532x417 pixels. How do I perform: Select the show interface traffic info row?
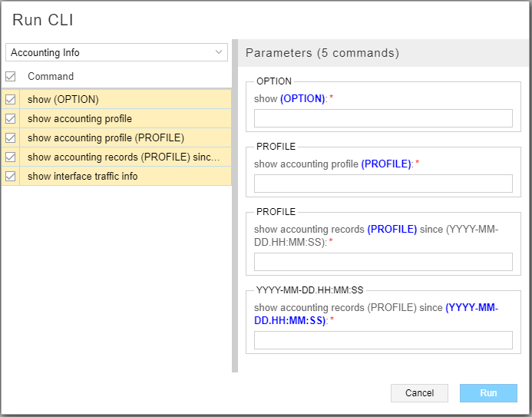tap(123, 176)
